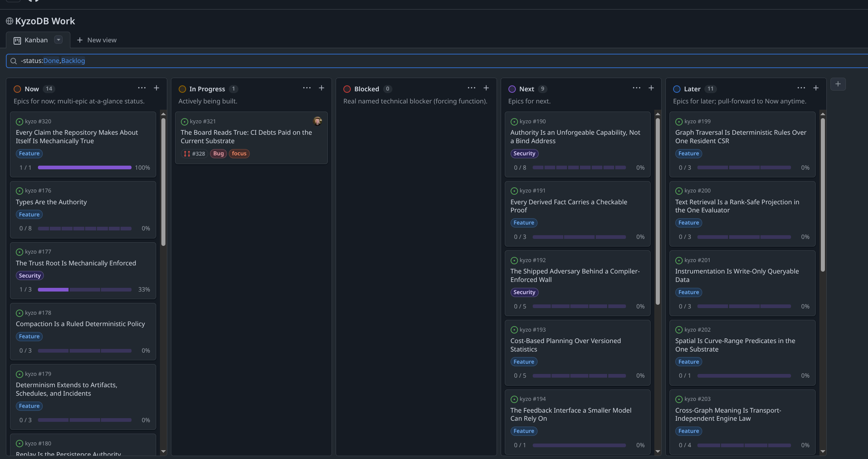
Task: Click the Later column scrollbar thumb
Action: click(823, 195)
